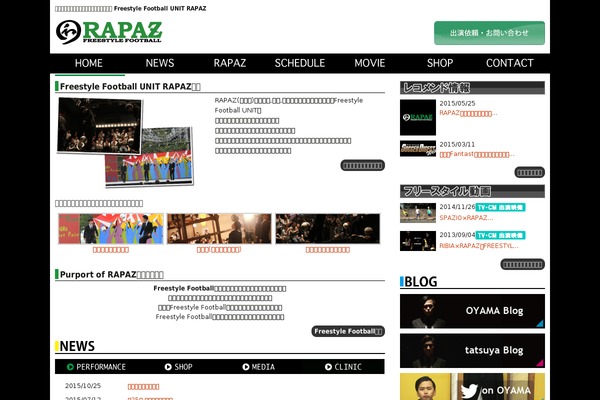Open the news link dated 2015/10/25
The image size is (600, 400).
pos(143,387)
